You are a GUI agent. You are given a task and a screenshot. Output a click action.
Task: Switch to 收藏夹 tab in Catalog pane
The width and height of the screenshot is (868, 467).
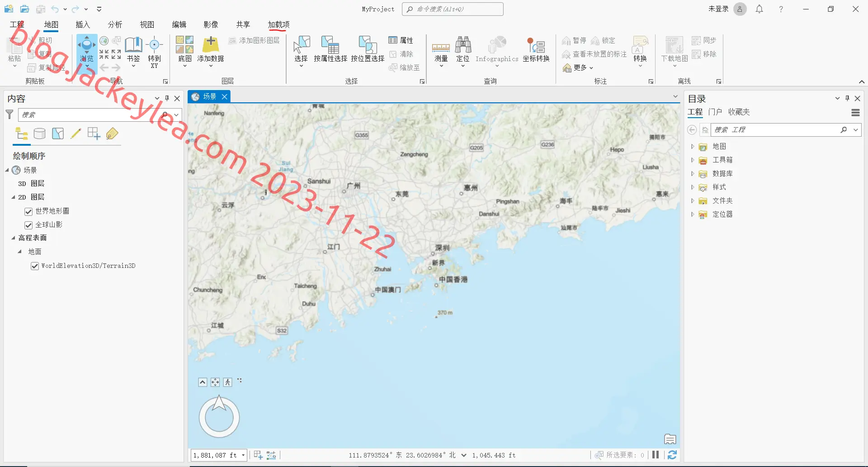(x=739, y=112)
